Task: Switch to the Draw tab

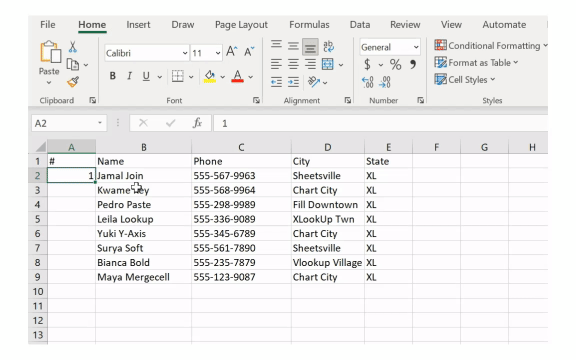Action: (x=183, y=25)
